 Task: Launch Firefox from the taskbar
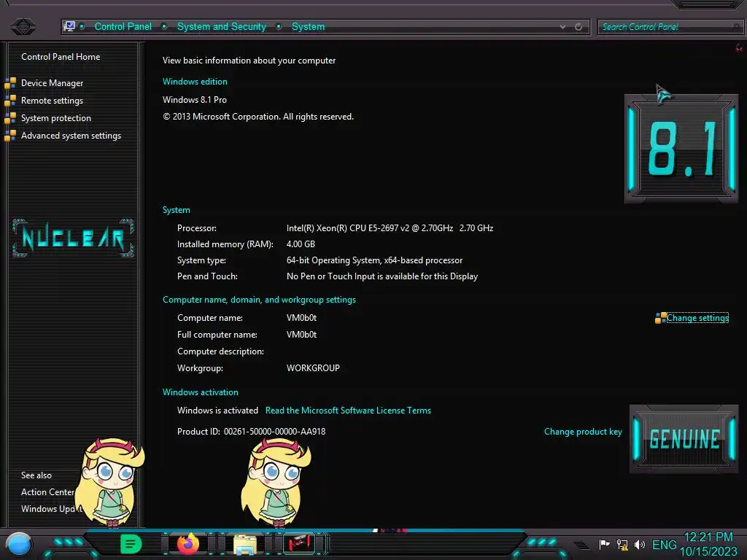pyautogui.click(x=188, y=544)
